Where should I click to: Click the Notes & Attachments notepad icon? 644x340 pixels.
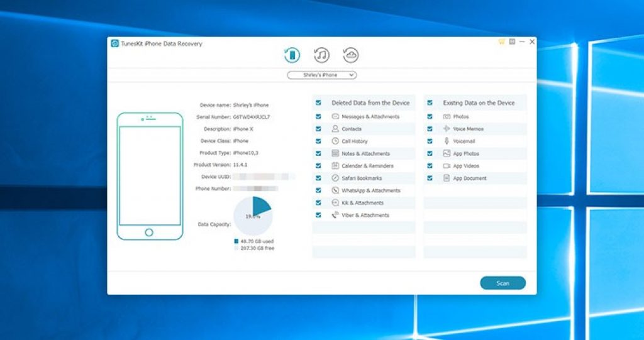tap(335, 153)
